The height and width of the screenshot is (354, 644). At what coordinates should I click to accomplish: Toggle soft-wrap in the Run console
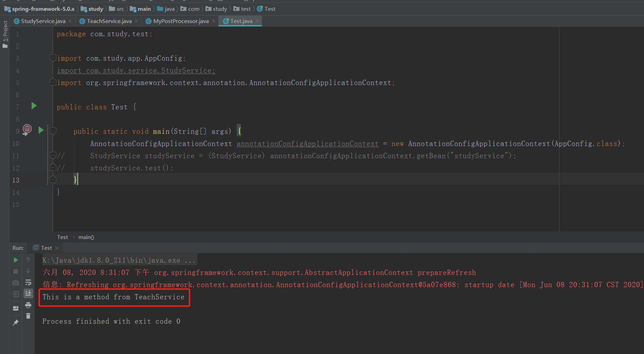(x=28, y=283)
